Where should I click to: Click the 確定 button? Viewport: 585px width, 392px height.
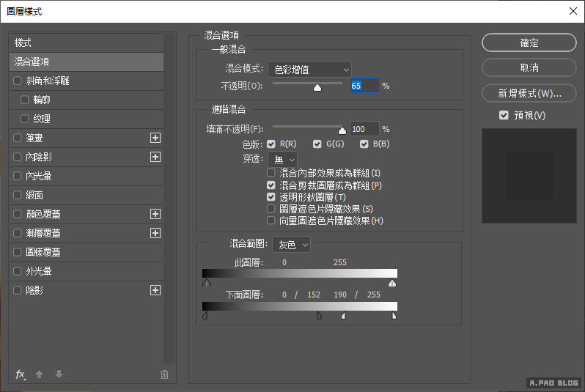(x=529, y=43)
